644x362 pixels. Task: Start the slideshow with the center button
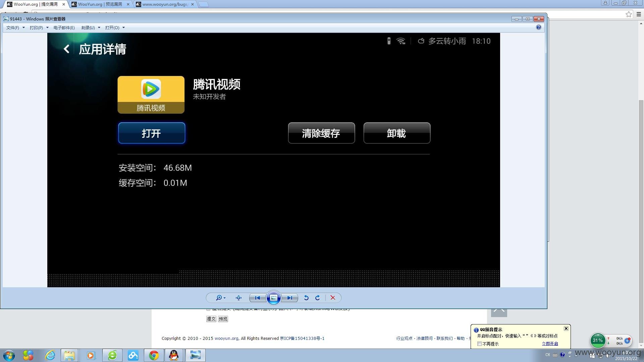point(274,298)
